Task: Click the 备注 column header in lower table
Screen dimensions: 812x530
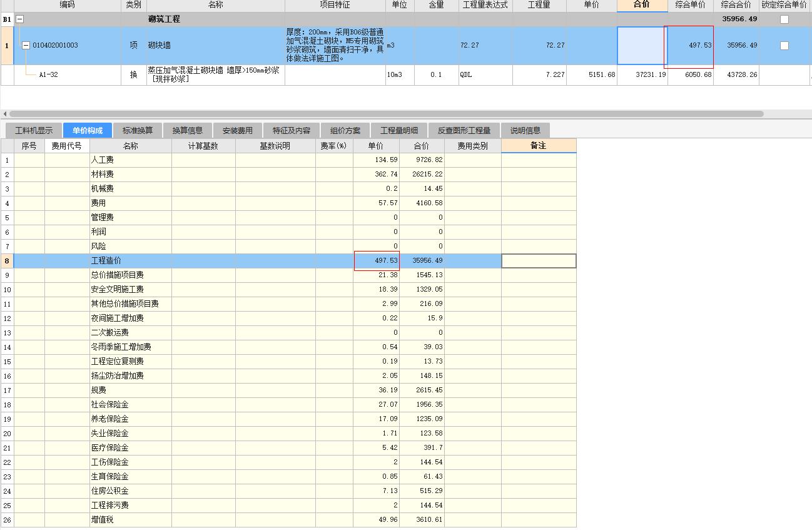Action: (x=539, y=146)
